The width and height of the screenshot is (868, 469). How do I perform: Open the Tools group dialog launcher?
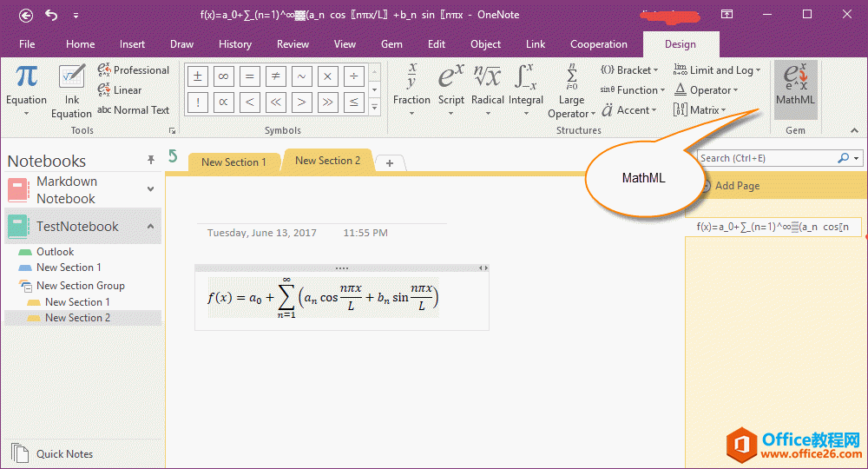(172, 130)
